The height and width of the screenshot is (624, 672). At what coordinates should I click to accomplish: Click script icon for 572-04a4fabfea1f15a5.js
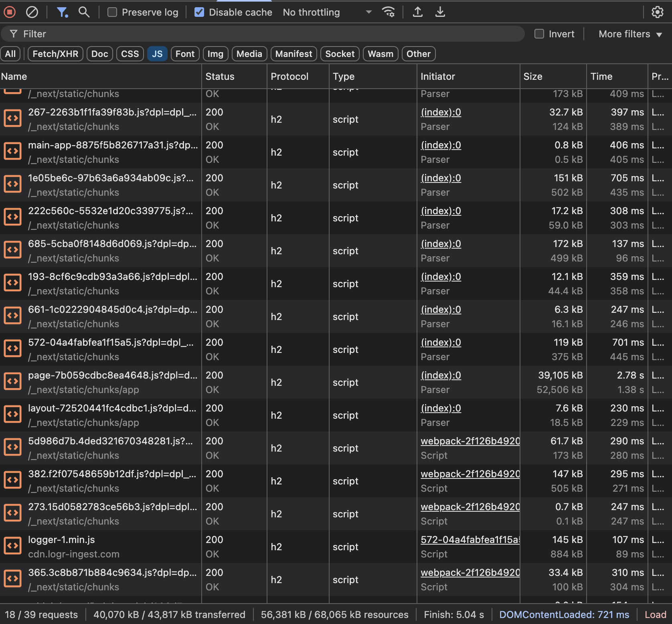pos(13,348)
